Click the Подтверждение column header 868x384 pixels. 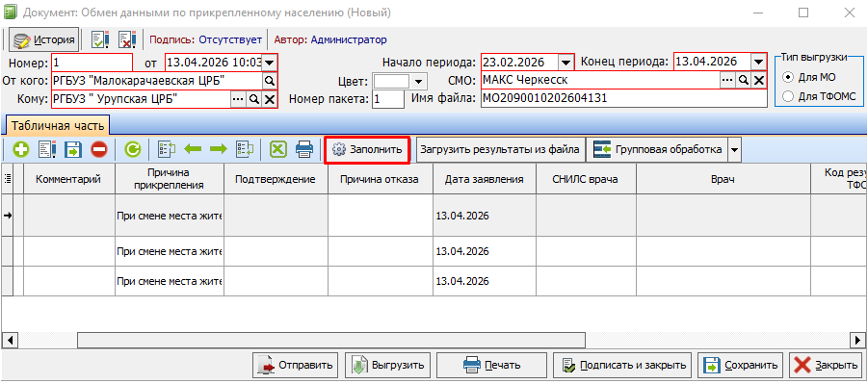(276, 178)
